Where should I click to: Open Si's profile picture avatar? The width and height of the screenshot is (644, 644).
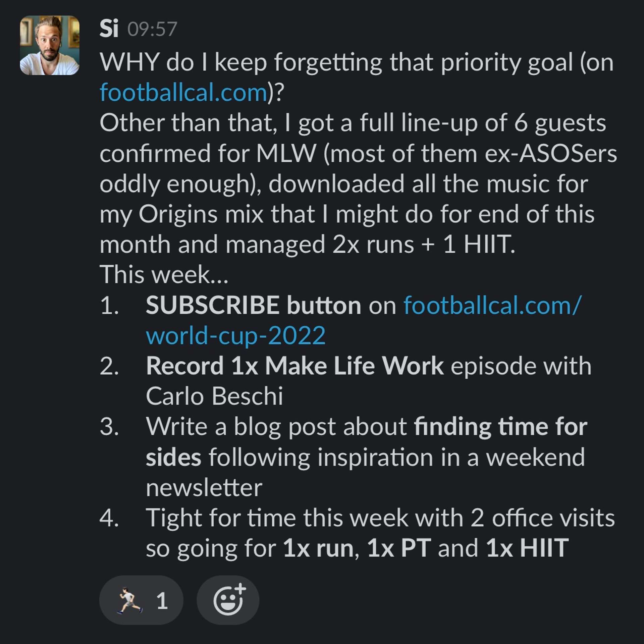[x=50, y=45]
